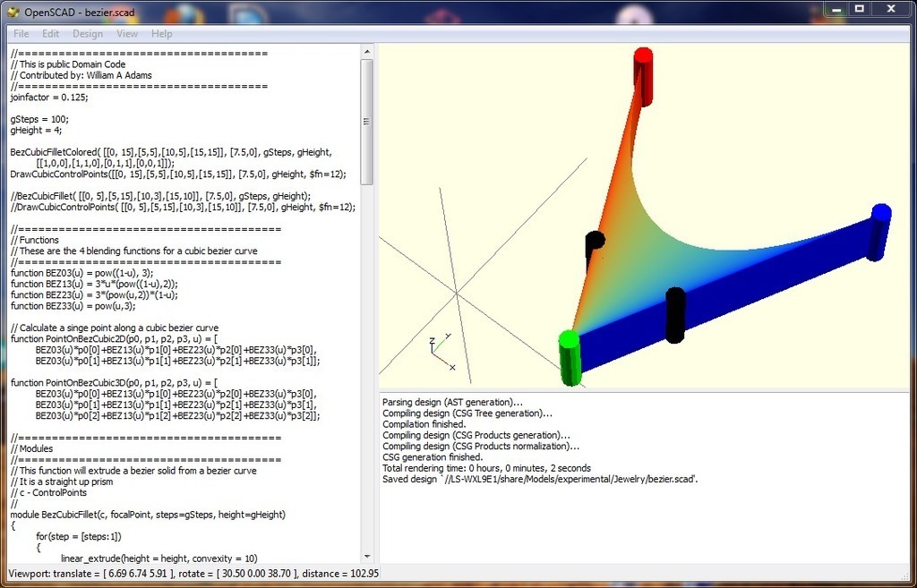Click the 'module BezCubicFillet' definition line
The height and width of the screenshot is (588, 917).
click(148, 515)
